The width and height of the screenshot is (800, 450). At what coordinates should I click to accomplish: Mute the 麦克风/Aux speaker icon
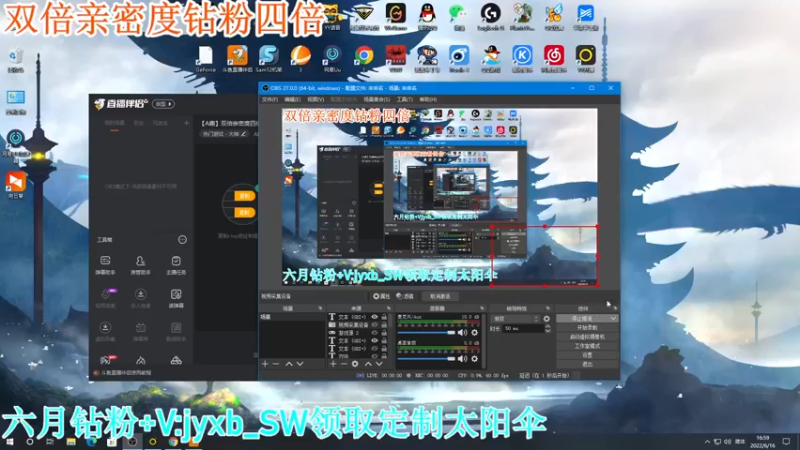[462, 333]
